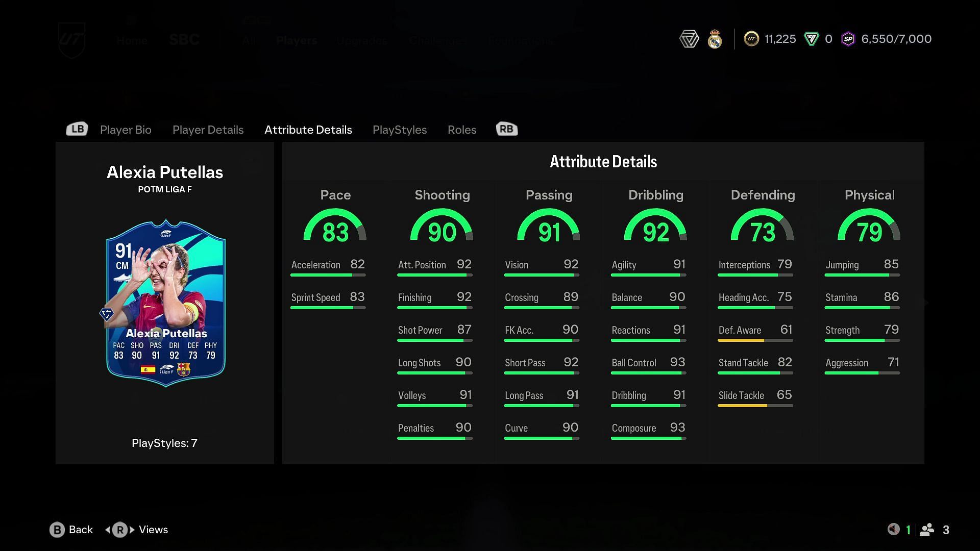Expand Attribute Details passing section
This screenshot has height=551, width=980.
tap(549, 195)
